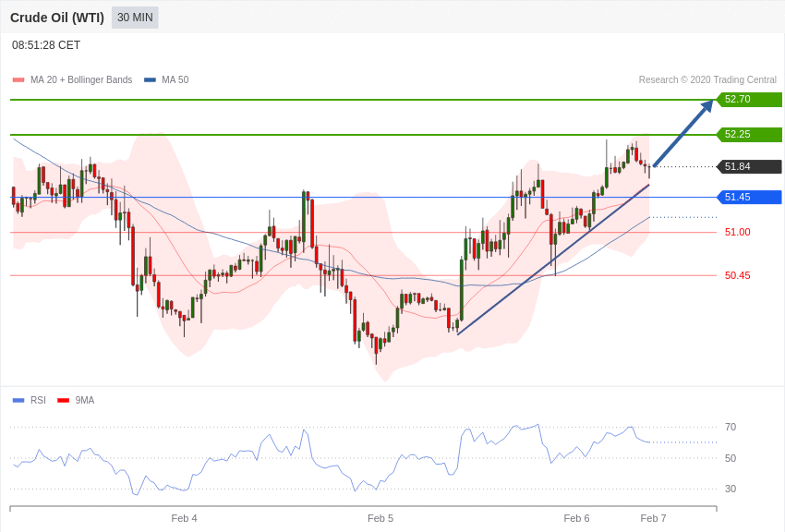Click the MA 20 + Bollinger Bands legend swatch
The image size is (785, 532).
(x=18, y=80)
